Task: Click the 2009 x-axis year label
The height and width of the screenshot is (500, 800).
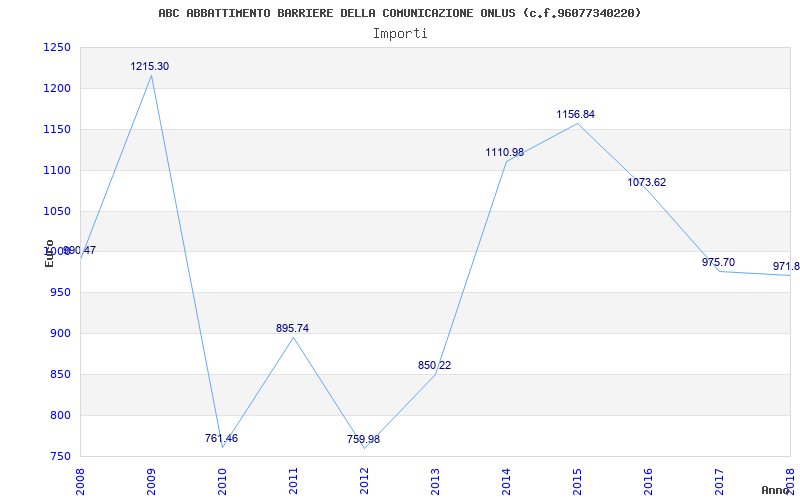Action: click(151, 481)
